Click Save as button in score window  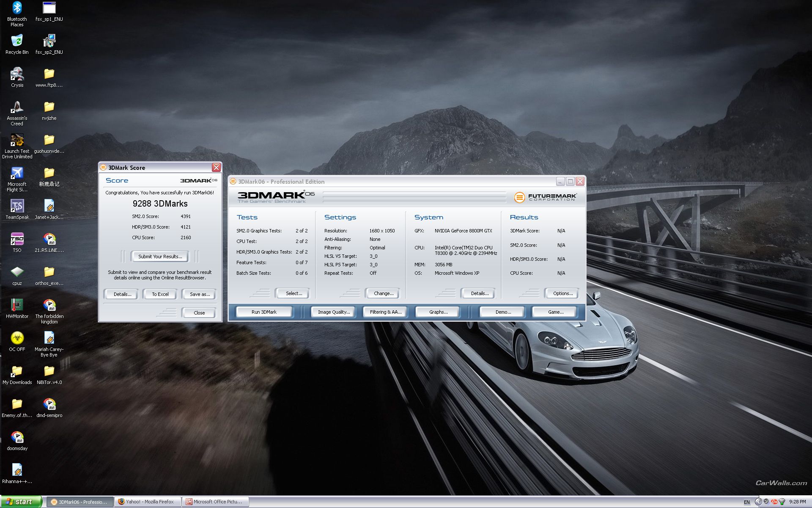[200, 294]
